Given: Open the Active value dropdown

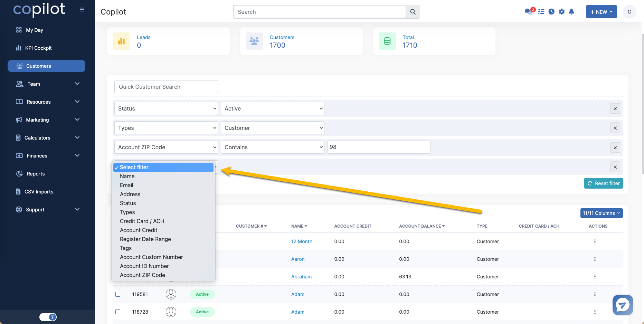Looking at the screenshot, I should point(273,108).
